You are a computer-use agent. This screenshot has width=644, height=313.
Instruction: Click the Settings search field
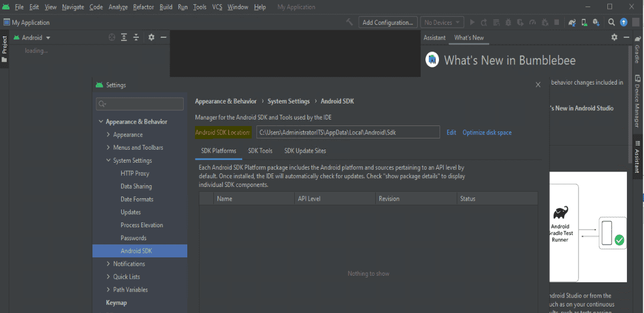click(x=139, y=104)
